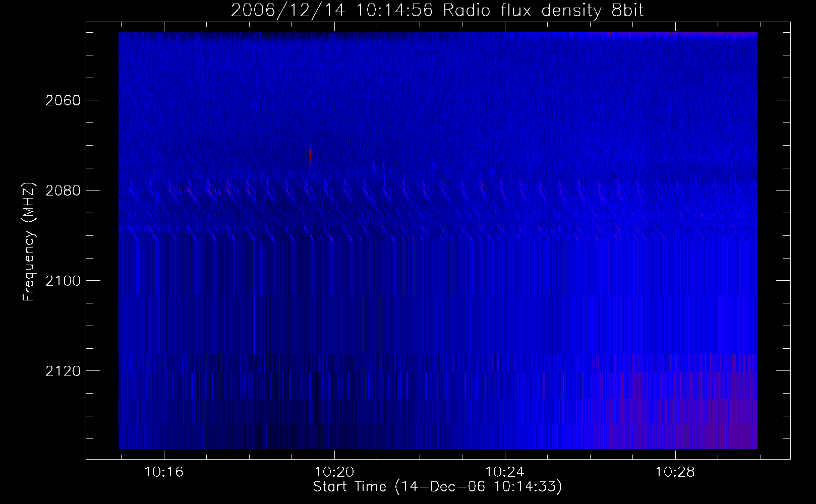Click the red vertical spike in the spectrogram

310,157
